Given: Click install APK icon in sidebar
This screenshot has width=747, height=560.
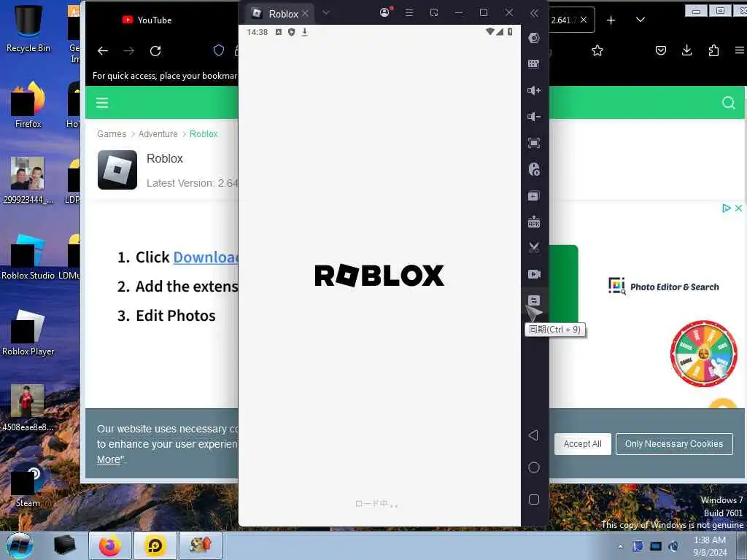Looking at the screenshot, I should (x=534, y=222).
